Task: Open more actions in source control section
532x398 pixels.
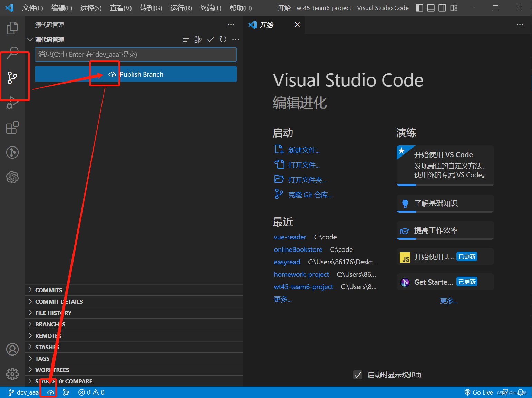Action: (235, 40)
